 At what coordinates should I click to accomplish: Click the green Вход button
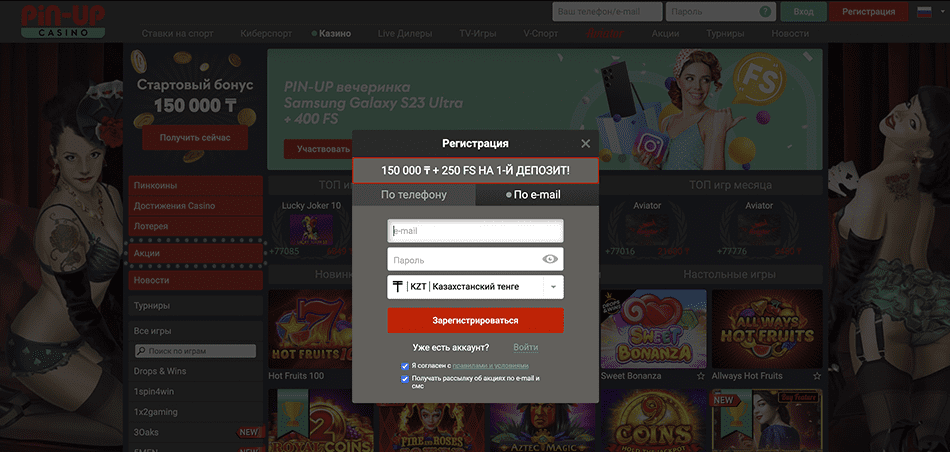(x=803, y=12)
